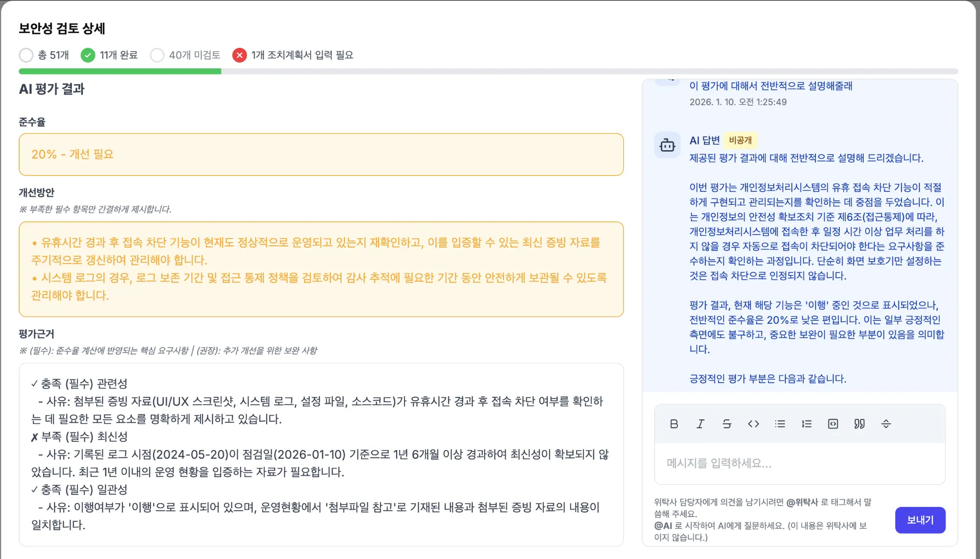This screenshot has height=559, width=980.
Task: Insert a horizontal rule divider
Action: point(886,424)
